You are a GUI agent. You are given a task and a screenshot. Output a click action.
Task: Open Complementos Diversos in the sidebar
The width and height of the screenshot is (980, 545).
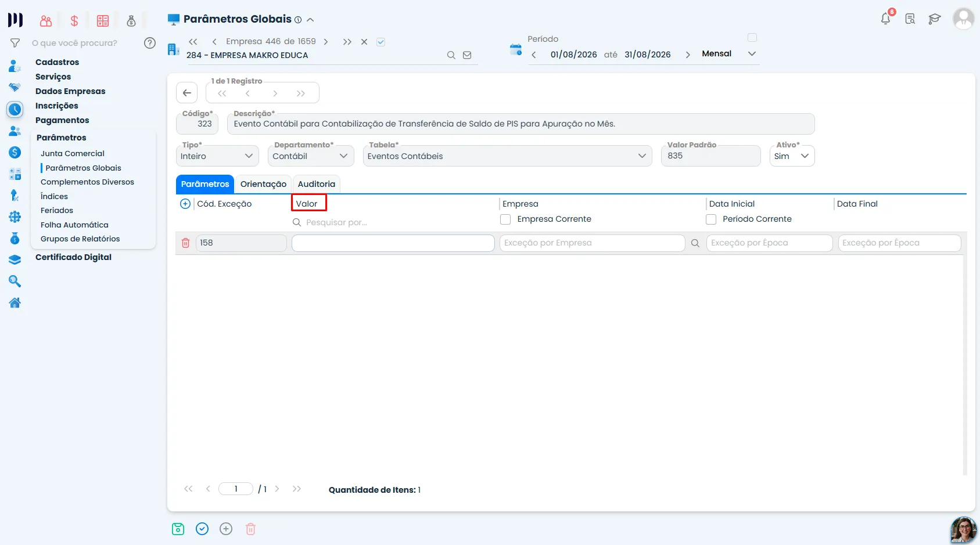click(x=87, y=182)
